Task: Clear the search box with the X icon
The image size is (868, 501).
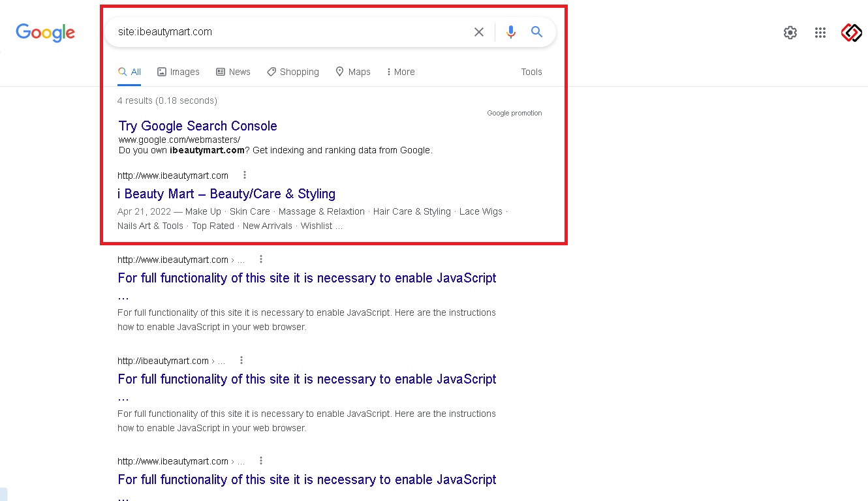Action: coord(479,32)
